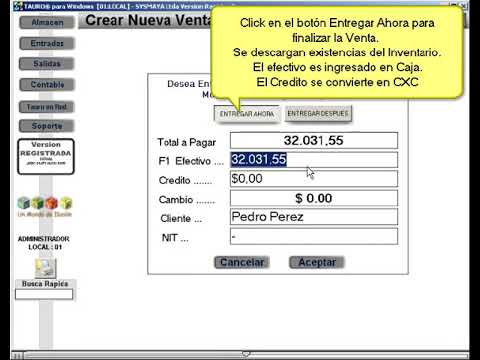The height and width of the screenshot is (360, 480).
Task: Click the ENTREGAR DESPUES button
Action: (318, 114)
